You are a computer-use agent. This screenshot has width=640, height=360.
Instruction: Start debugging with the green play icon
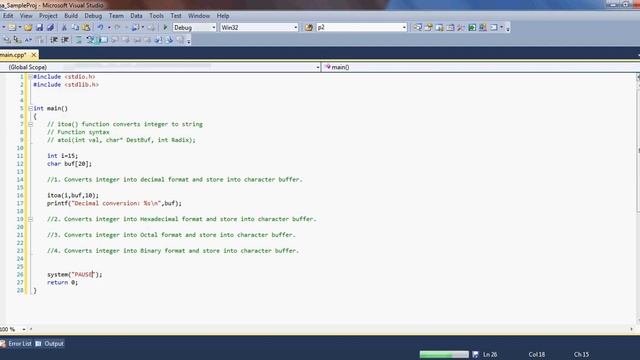tap(165, 27)
